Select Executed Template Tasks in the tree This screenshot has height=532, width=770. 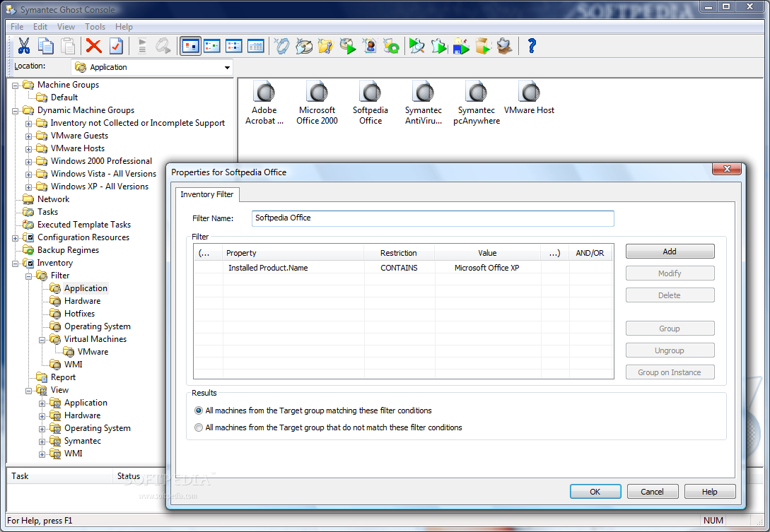pyautogui.click(x=84, y=224)
